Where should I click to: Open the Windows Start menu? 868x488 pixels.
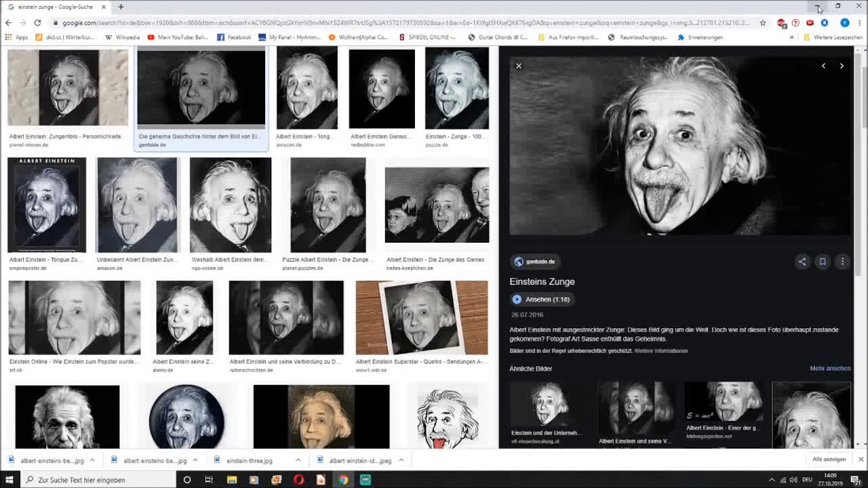10,480
